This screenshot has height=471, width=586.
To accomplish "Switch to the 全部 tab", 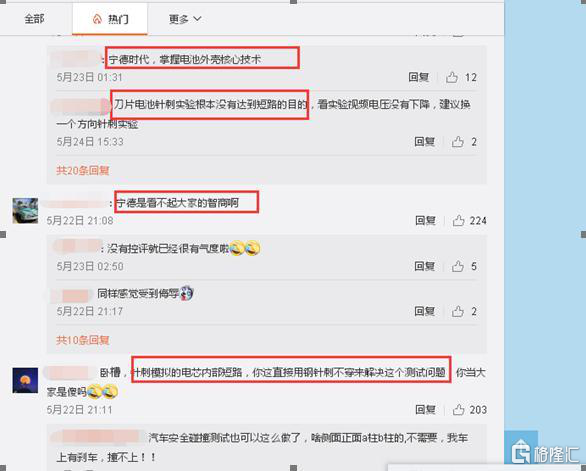I will pos(34,19).
